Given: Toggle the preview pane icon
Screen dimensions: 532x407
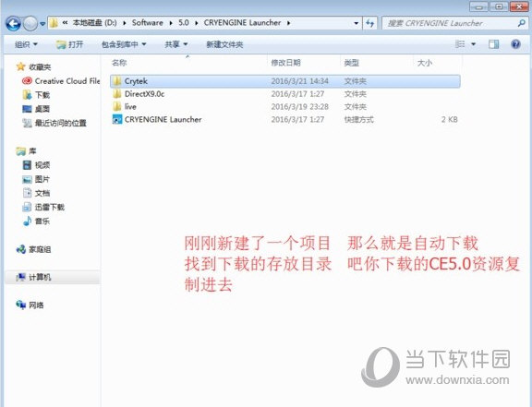Looking at the screenshot, I should coord(493,44).
